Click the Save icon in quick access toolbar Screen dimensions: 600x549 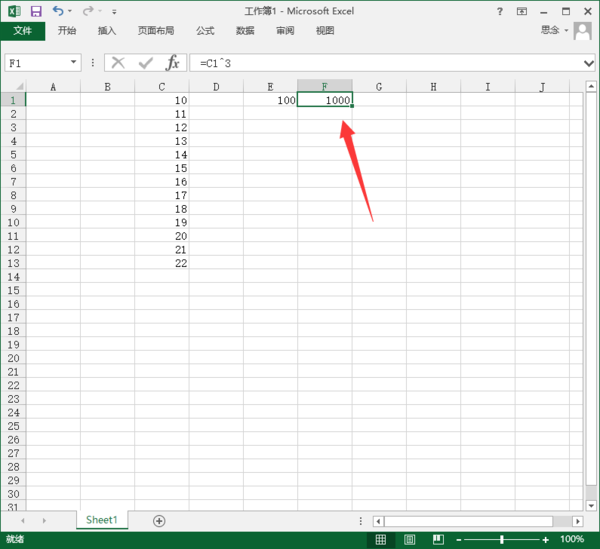pos(36,11)
